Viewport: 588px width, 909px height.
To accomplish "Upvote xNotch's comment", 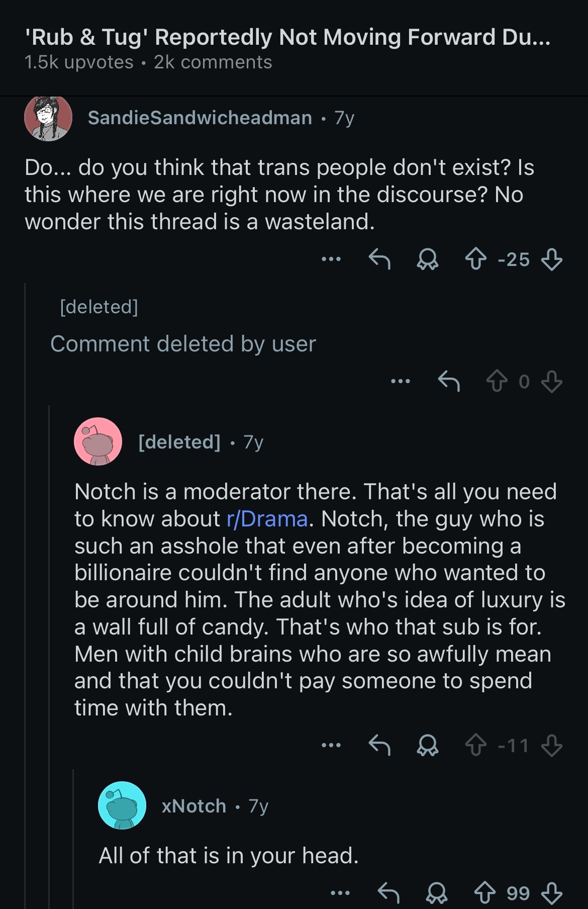I will point(484,893).
